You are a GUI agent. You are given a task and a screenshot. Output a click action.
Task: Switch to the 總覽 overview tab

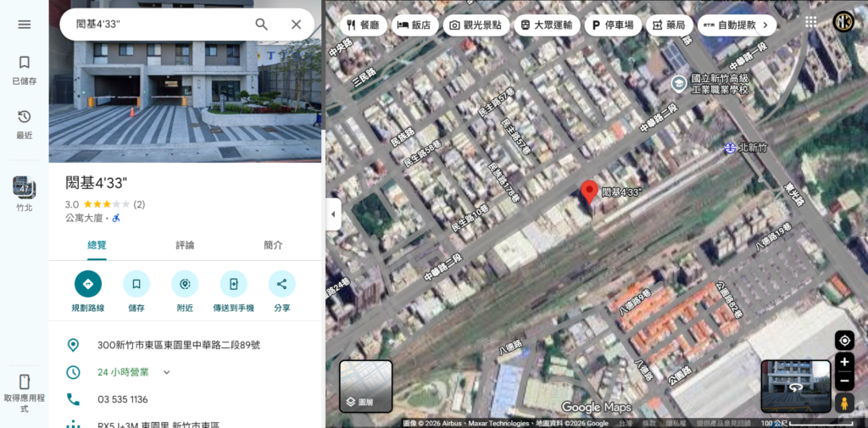(97, 245)
